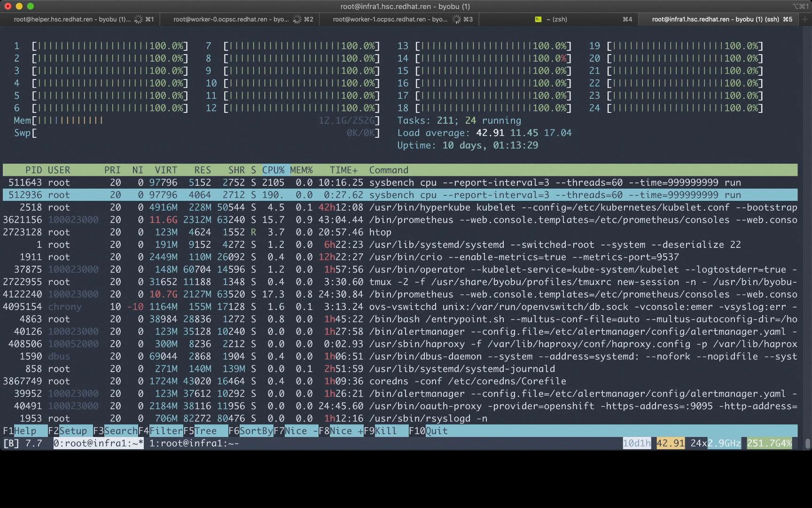Click F4 Filter in the htop footer
Image resolution: width=812 pixels, height=508 pixels.
coord(160,431)
